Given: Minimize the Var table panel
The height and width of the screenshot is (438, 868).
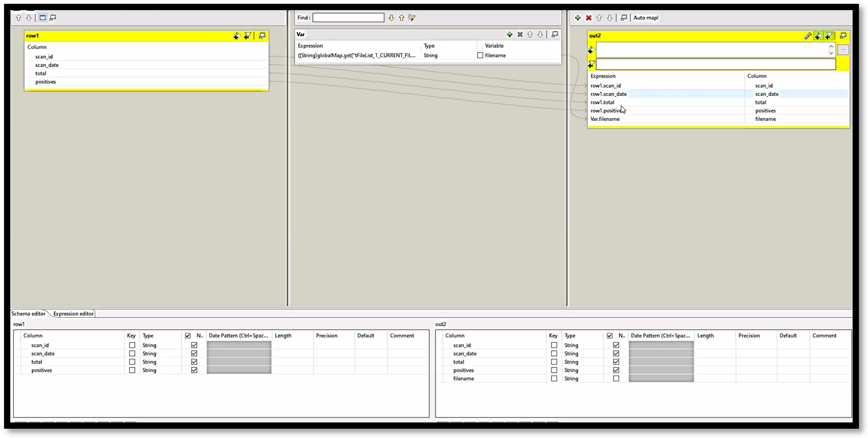Looking at the screenshot, I should click(555, 34).
